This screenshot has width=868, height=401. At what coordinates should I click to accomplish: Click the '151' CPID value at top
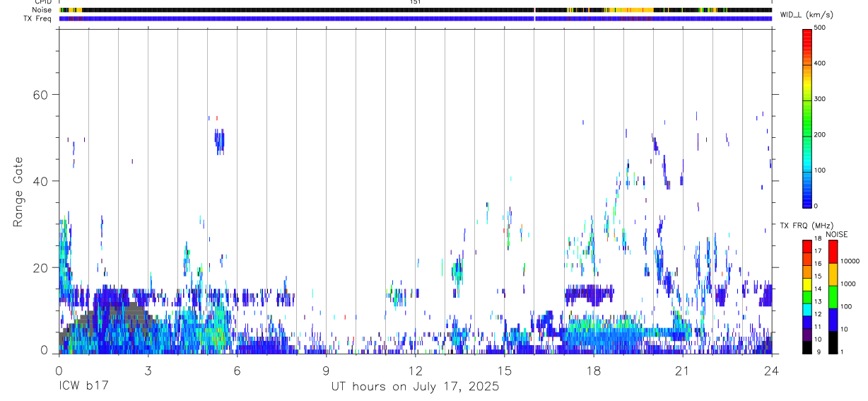pyautogui.click(x=415, y=2)
